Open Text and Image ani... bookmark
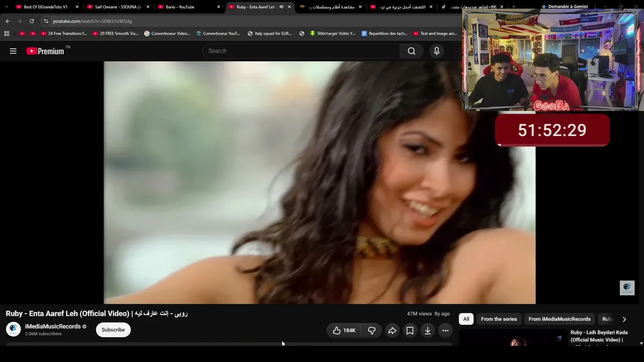The width and height of the screenshot is (644, 362). (435, 34)
